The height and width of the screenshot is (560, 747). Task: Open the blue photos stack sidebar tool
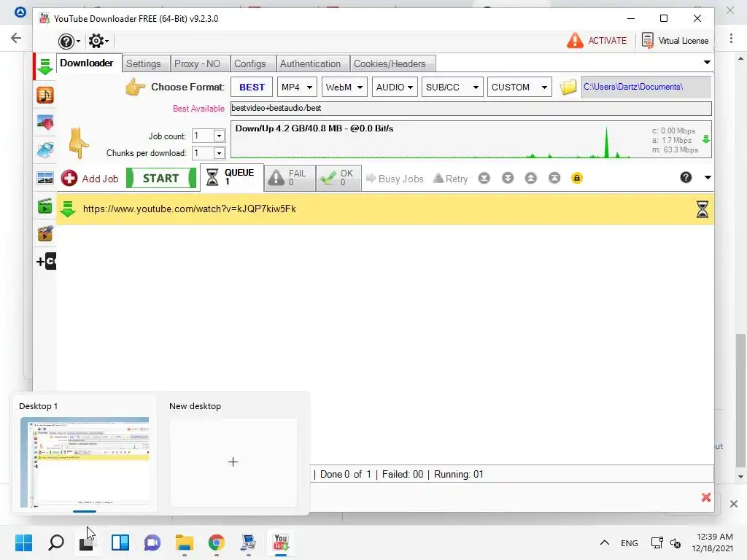click(x=45, y=150)
